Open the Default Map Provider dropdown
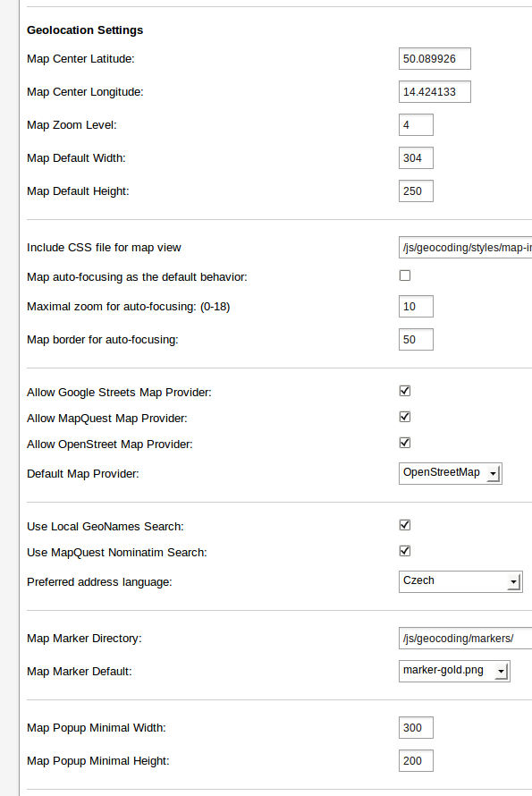This screenshot has width=532, height=796. coord(451,473)
